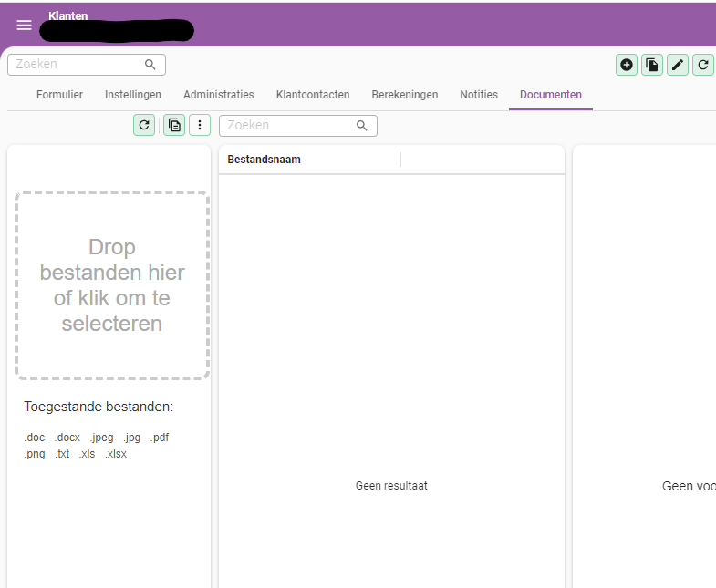
Task: Open the Administraties tab
Action: pyautogui.click(x=219, y=95)
